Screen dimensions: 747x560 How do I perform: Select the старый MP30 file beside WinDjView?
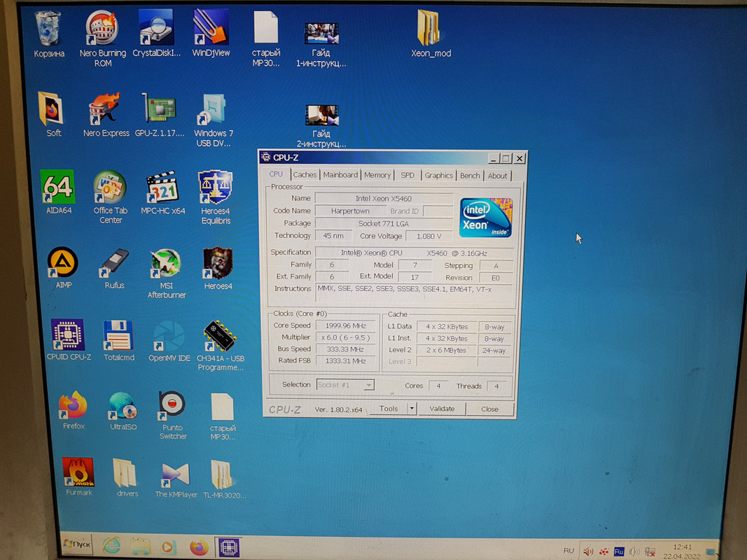[x=266, y=39]
